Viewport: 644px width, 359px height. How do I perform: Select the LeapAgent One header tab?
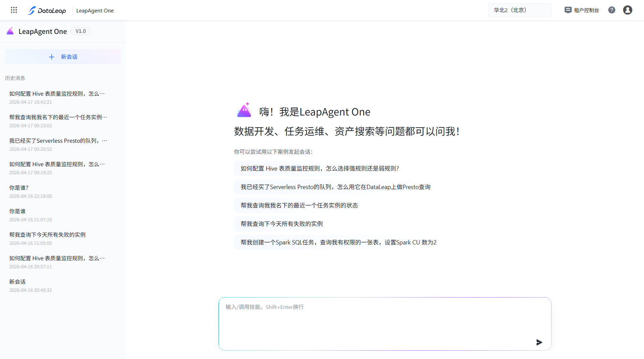tap(95, 10)
